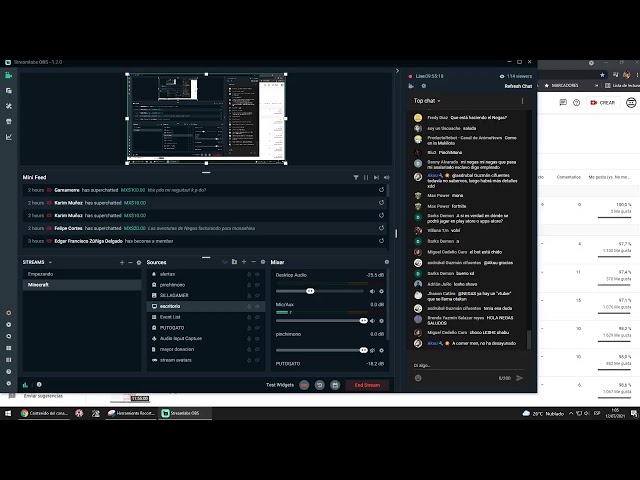
Task: Switch to the Chrome window in the taskbar
Action: pos(45,413)
